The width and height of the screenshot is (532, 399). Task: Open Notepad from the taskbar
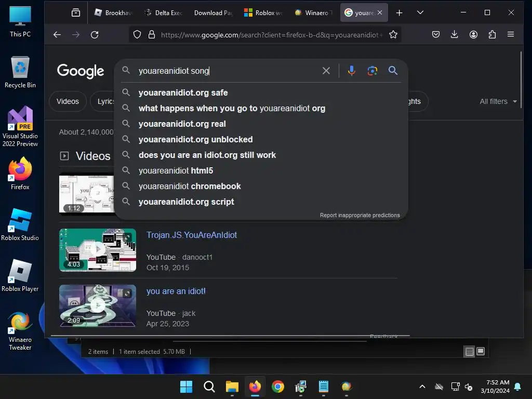[x=324, y=387]
